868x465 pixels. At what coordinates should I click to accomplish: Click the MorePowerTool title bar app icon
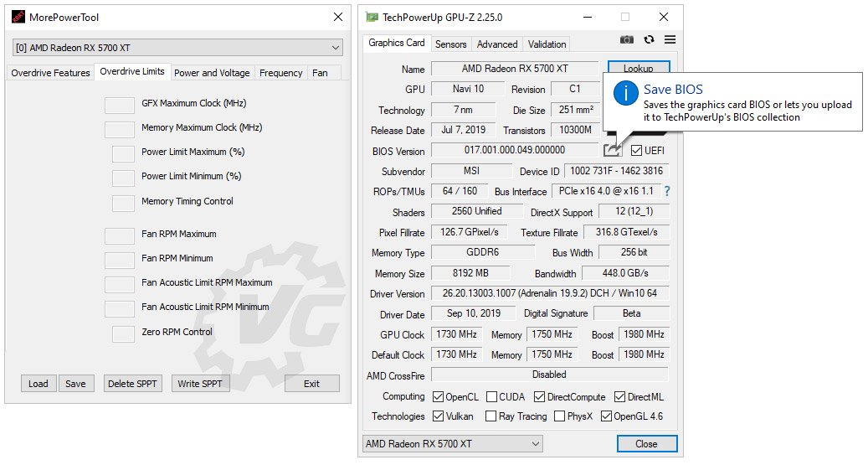click(x=16, y=17)
